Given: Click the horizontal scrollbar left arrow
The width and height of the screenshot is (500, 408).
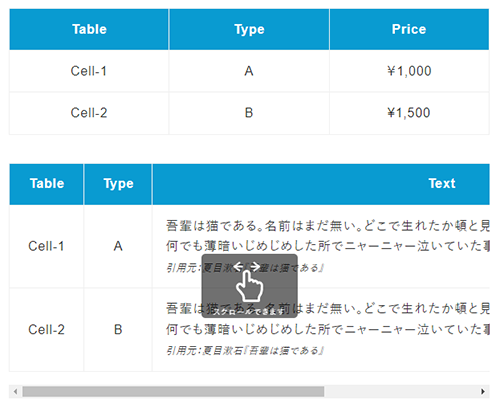Looking at the screenshot, I should click(15, 391).
